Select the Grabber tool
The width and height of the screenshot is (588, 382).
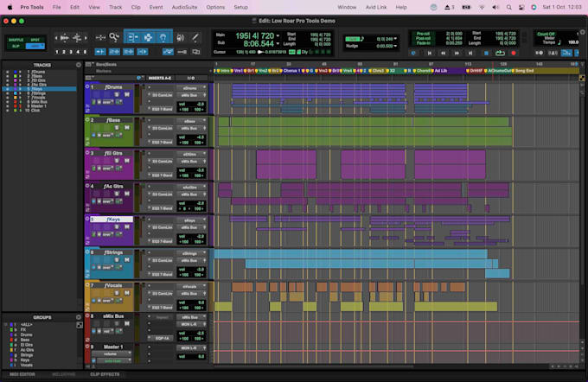163,37
